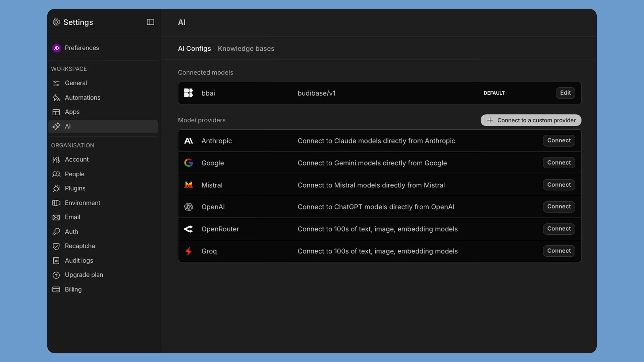This screenshot has width=644, height=362.
Task: Click the OpenRouter logo icon
Action: [x=189, y=229]
